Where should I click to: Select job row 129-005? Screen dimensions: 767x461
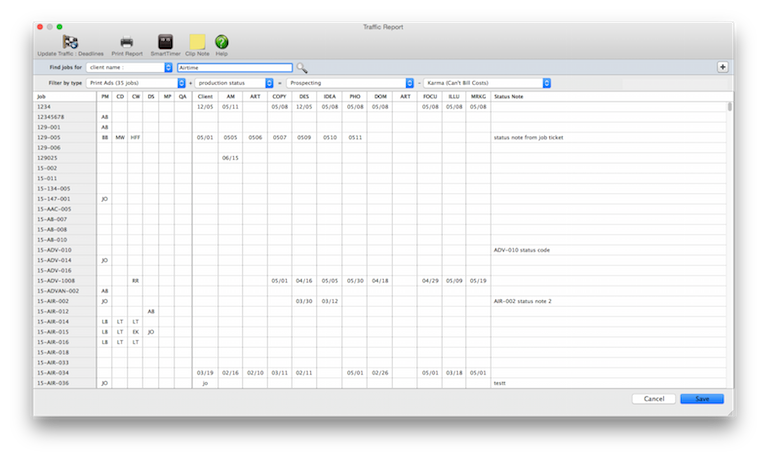(64, 137)
